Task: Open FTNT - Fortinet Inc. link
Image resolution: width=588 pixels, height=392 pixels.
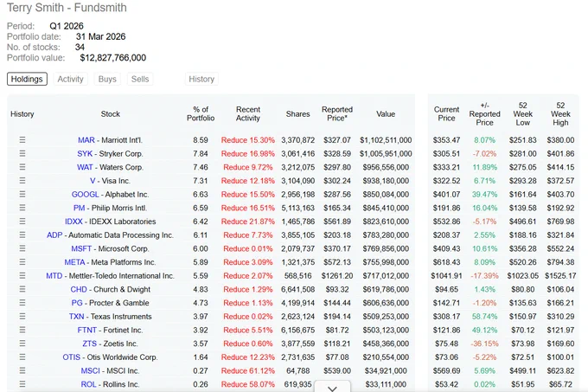Action: [x=111, y=330]
